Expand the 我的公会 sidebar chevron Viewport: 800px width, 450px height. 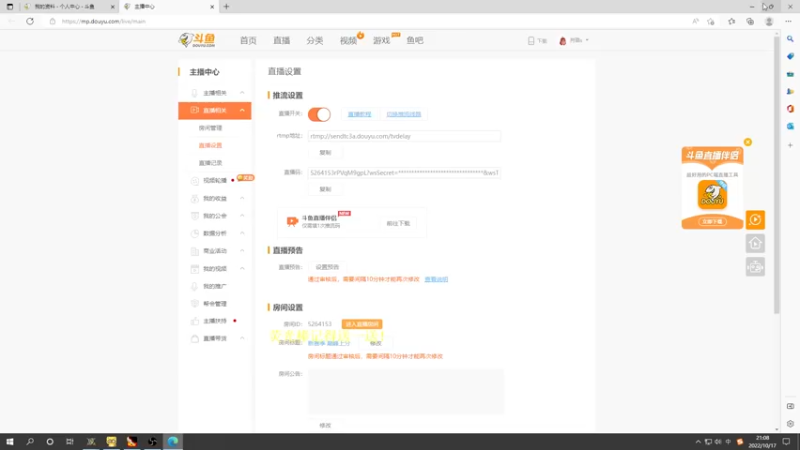coord(242,216)
